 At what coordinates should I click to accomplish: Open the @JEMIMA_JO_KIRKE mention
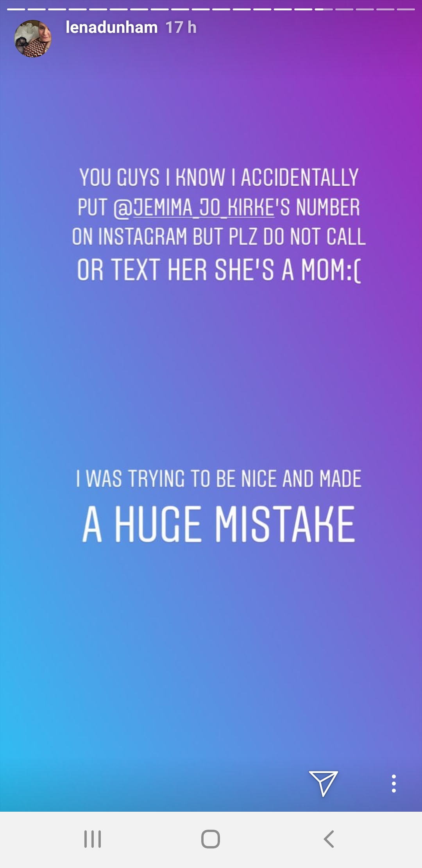(194, 207)
